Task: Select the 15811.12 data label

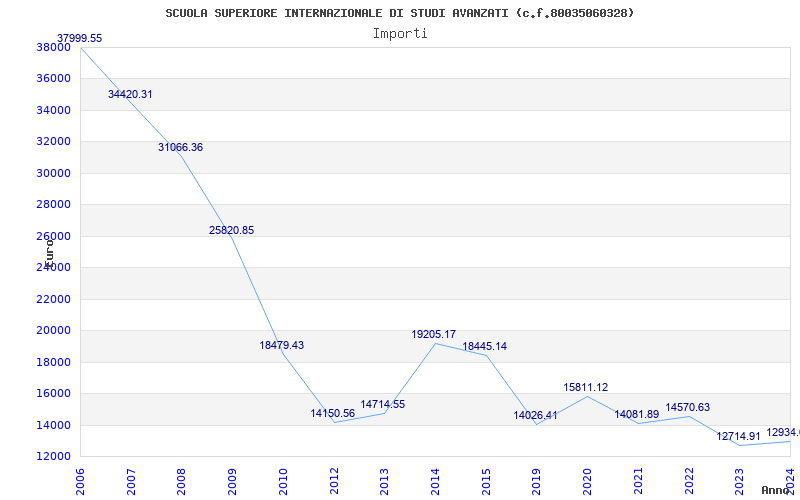Action: click(586, 387)
